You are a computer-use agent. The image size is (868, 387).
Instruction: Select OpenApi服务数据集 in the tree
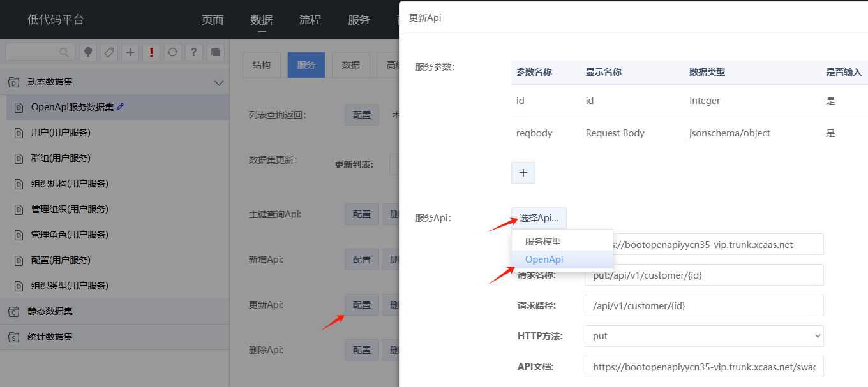pos(117,107)
